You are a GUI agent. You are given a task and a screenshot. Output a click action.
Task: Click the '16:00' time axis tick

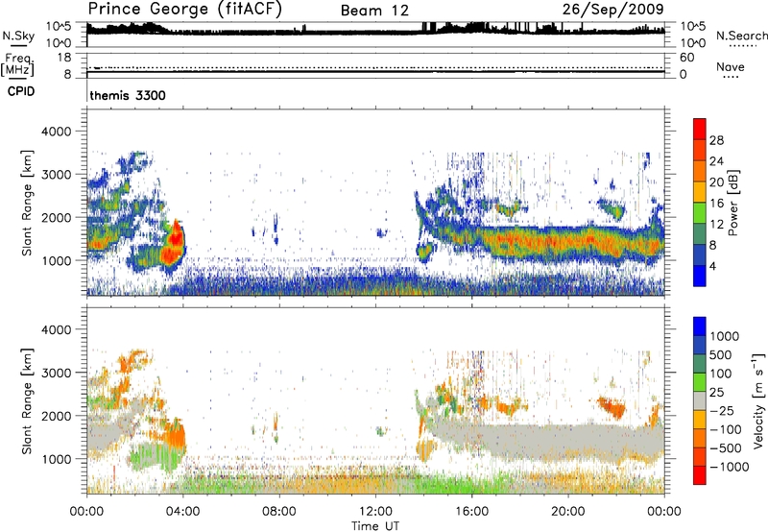click(x=471, y=512)
